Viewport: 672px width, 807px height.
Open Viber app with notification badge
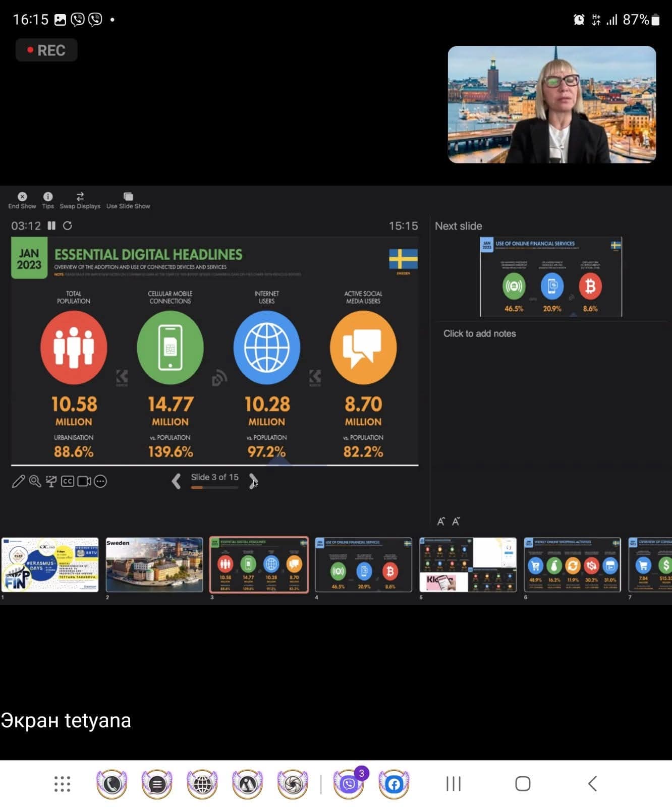click(349, 784)
